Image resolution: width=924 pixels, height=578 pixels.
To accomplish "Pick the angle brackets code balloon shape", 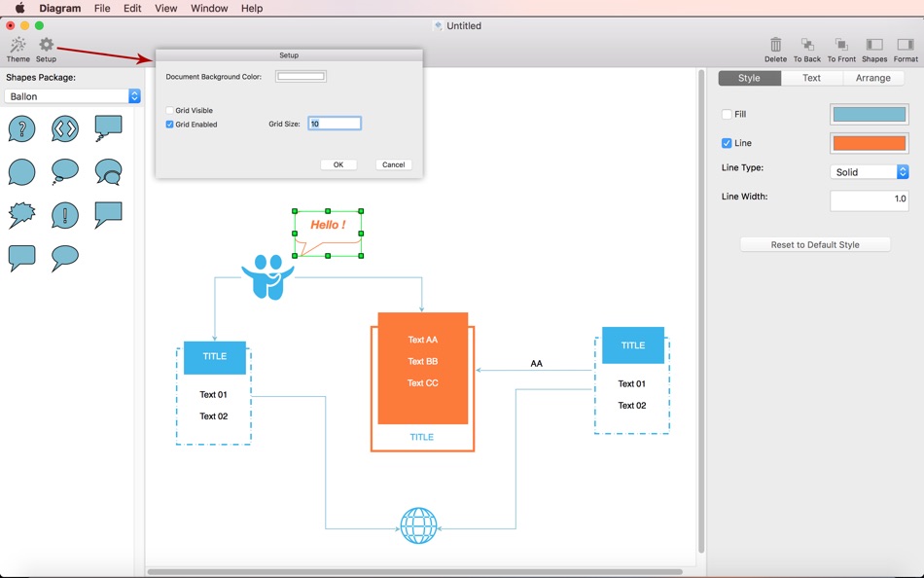I will coord(65,129).
